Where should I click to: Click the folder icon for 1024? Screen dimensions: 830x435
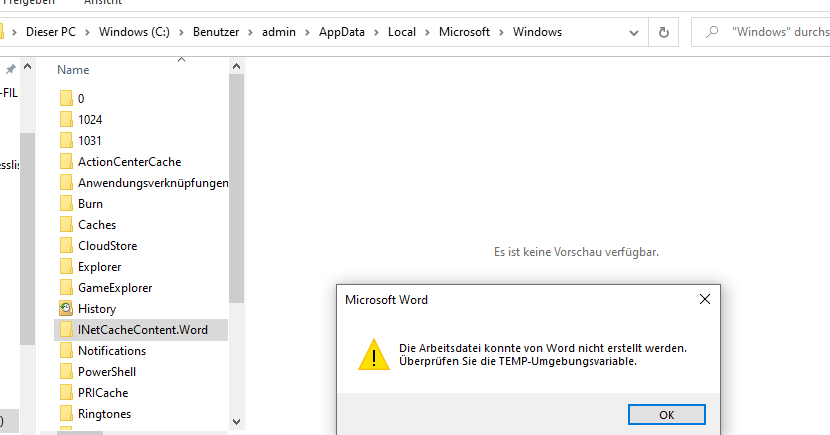(x=66, y=119)
